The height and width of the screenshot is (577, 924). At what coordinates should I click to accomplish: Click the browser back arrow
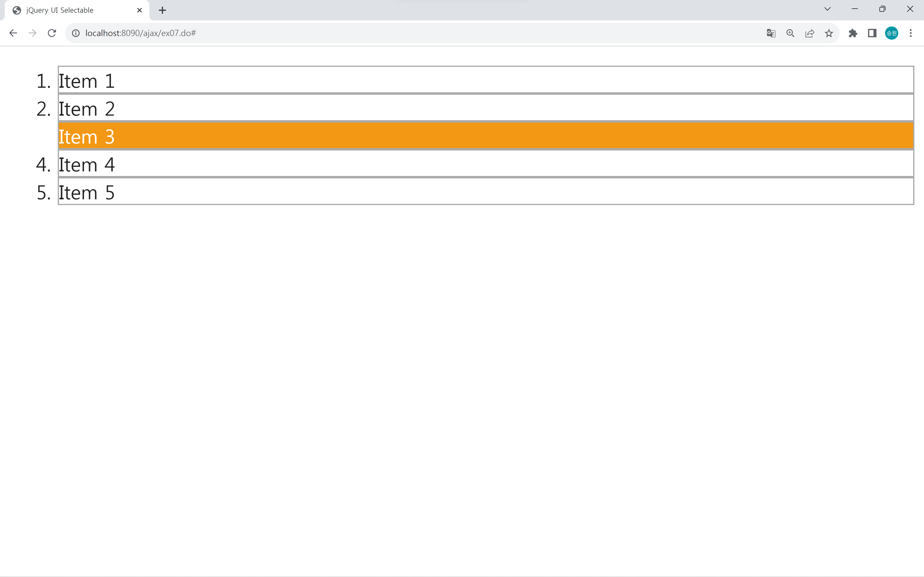13,33
